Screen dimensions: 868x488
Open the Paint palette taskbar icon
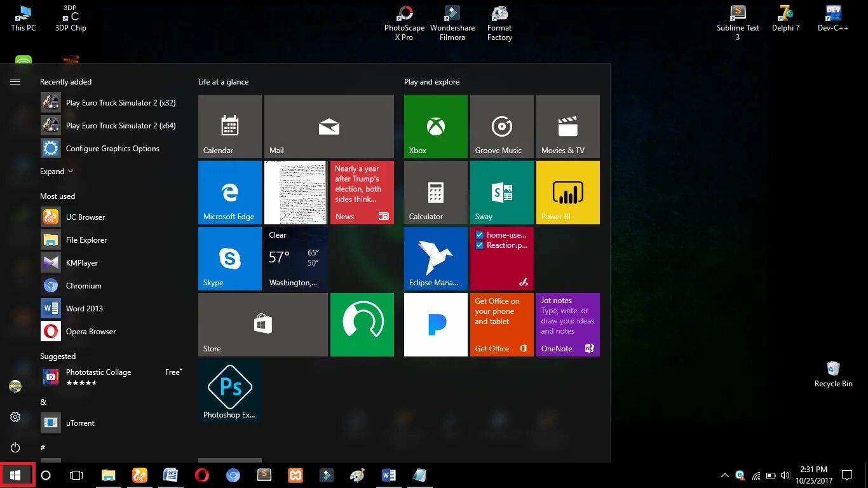tap(358, 475)
